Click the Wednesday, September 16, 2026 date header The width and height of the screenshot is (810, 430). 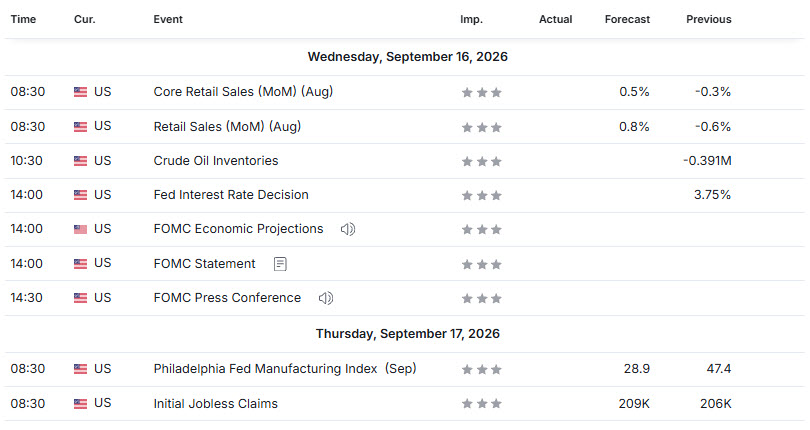408,57
